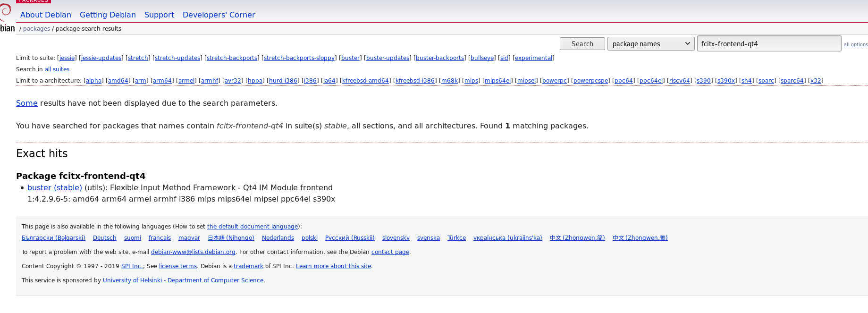Screen dimensions: 868x313
Task: Limit architecture to riscv64
Action: coord(680,81)
